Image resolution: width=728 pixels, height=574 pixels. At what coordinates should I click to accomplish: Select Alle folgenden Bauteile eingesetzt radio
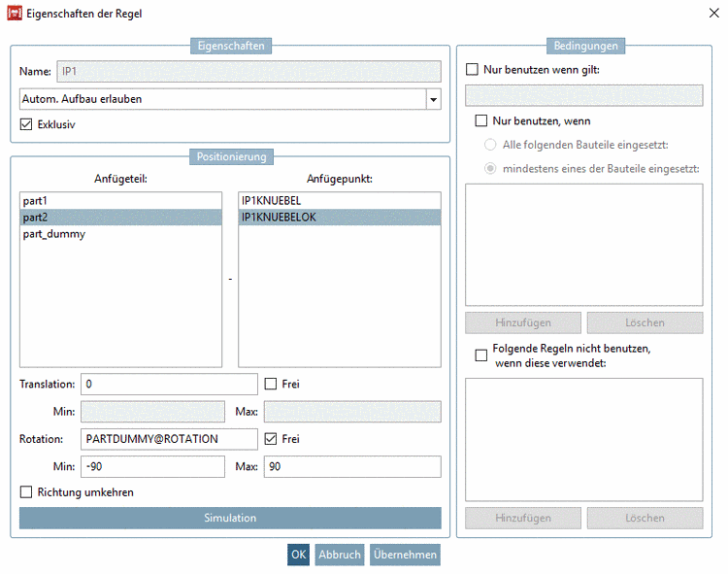(490, 145)
